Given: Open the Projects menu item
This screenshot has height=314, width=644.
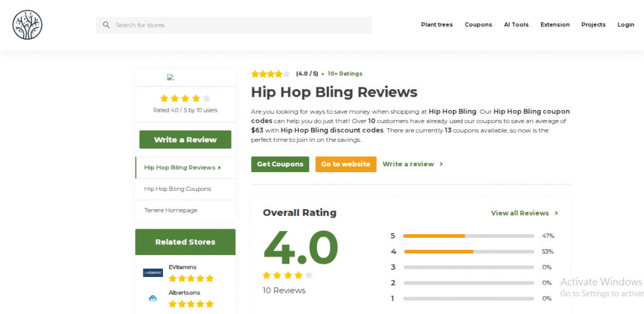Looking at the screenshot, I should [x=593, y=24].
